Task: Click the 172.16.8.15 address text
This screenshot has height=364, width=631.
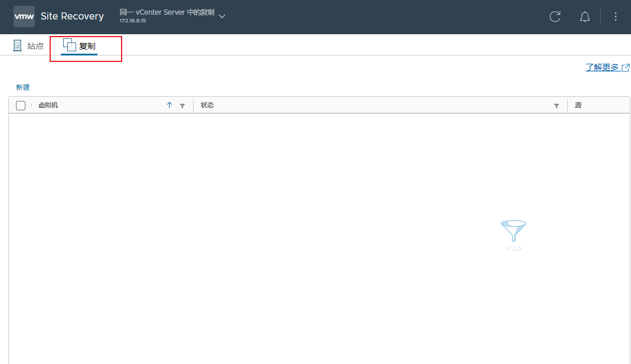Action: click(x=133, y=21)
